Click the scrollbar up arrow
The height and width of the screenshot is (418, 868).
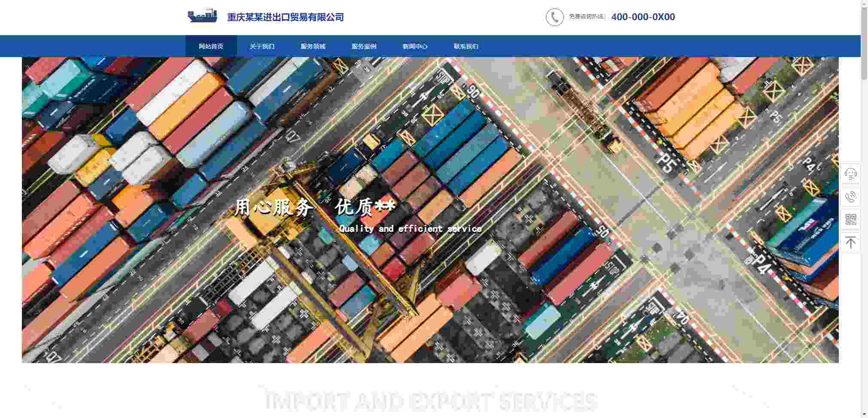click(x=864, y=3)
